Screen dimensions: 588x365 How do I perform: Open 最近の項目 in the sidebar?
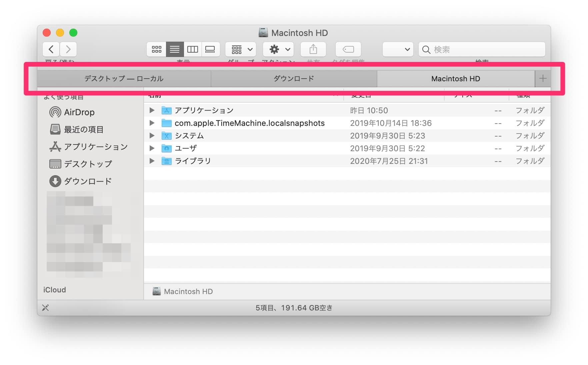click(x=77, y=130)
